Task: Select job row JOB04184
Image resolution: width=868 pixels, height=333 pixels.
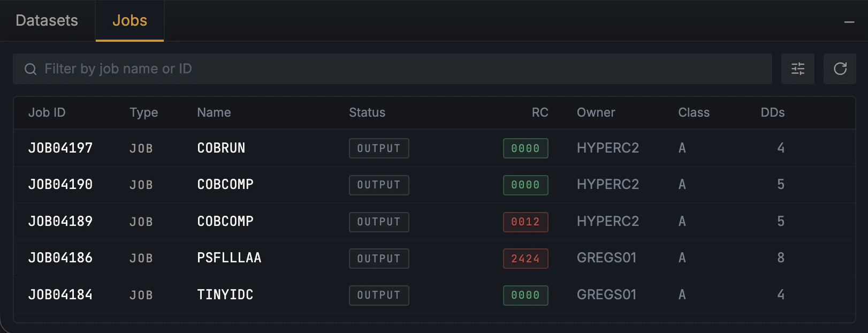Action: [x=434, y=295]
